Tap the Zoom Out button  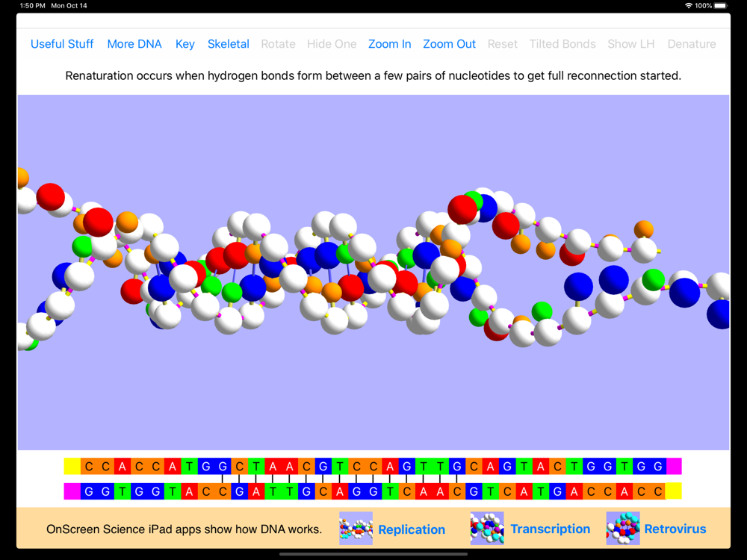[x=449, y=44]
